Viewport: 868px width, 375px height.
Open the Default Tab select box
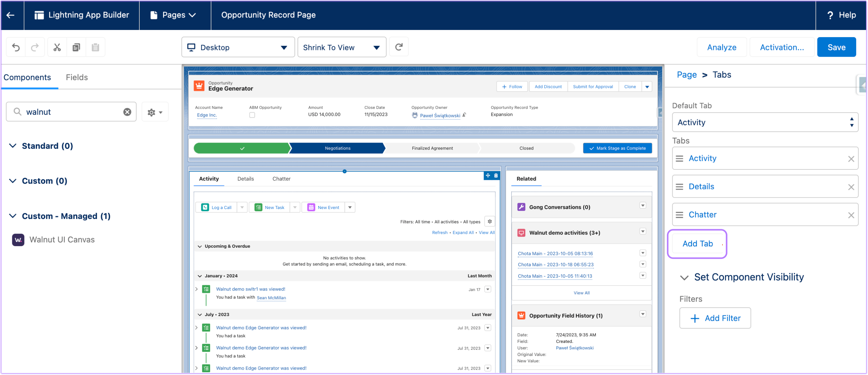(765, 122)
